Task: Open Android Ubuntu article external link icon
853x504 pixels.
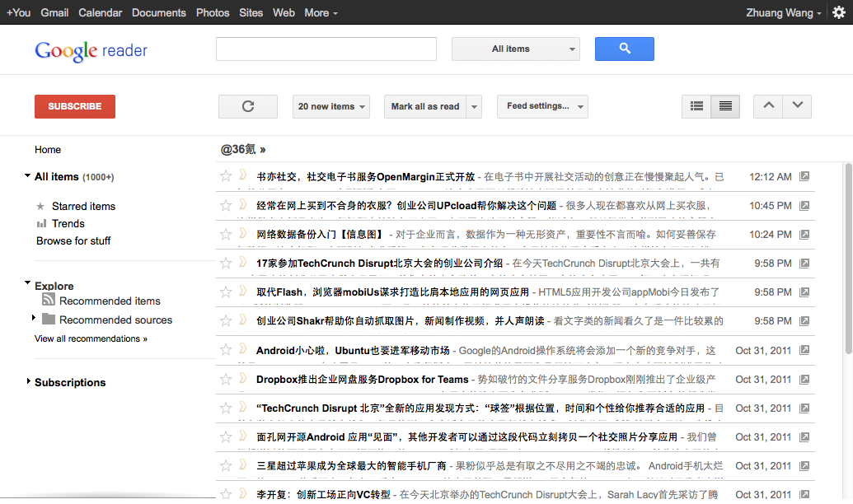Action: 804,350
